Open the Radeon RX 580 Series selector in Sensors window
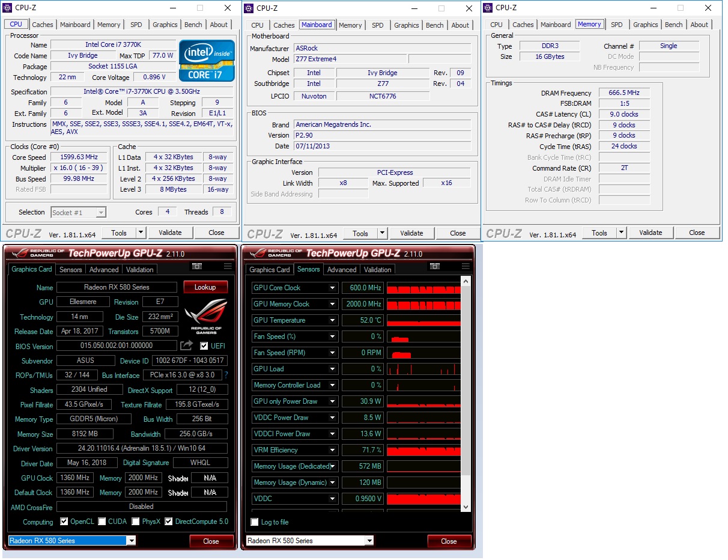Viewport: 728px width, 560px height. (310, 541)
